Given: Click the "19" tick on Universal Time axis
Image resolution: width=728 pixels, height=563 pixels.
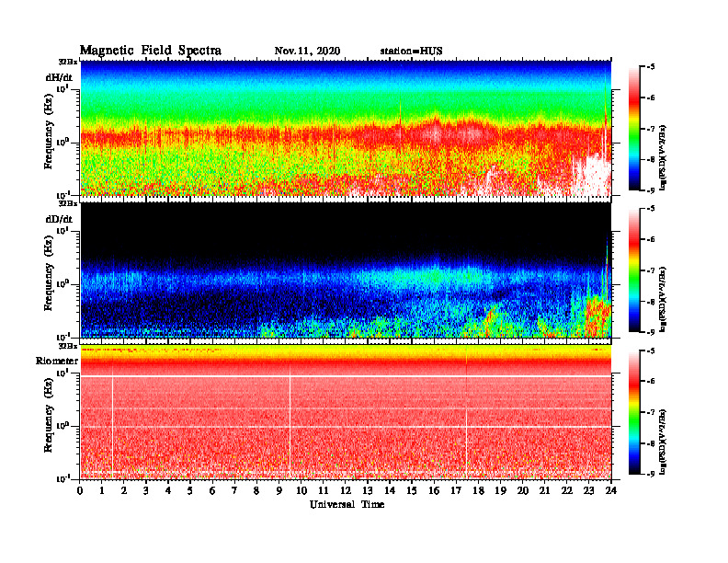Looking at the screenshot, I should (x=500, y=491).
